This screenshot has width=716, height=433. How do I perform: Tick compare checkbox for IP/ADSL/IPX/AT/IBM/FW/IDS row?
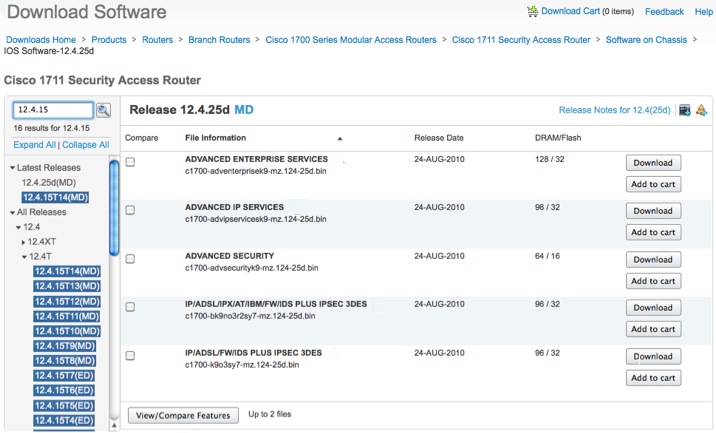click(x=131, y=307)
